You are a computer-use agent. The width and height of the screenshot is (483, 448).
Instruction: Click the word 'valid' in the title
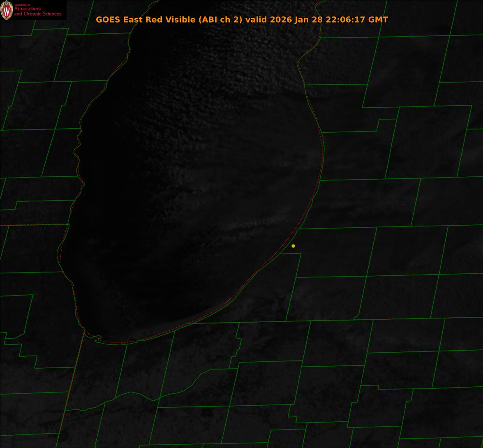(x=257, y=20)
